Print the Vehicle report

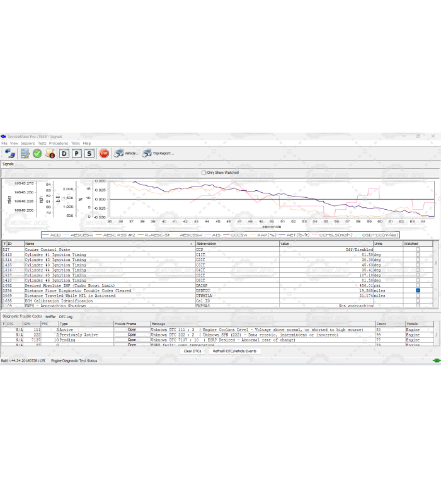125,153
